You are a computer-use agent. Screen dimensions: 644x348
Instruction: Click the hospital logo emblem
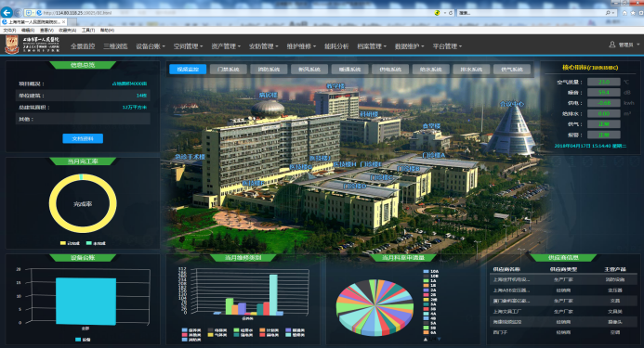12,45
